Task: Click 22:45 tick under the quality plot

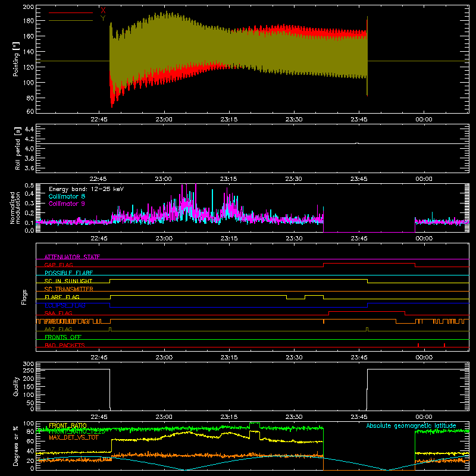Action: click(99, 417)
